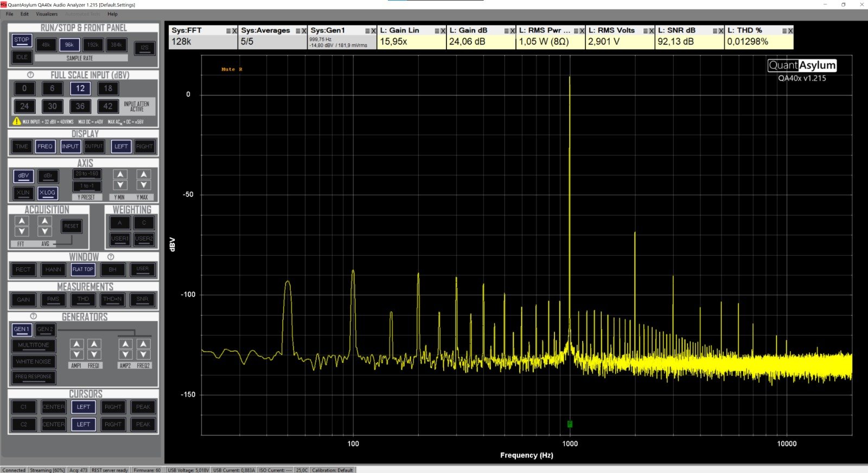The height and width of the screenshot is (473, 868).
Task: Close the L: RMS Volts tile
Action: coord(651,31)
